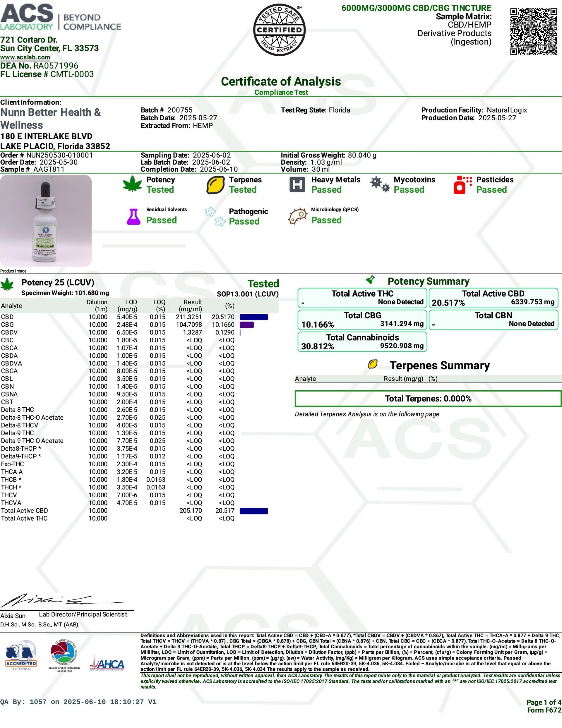The height and width of the screenshot is (728, 562).
Task: Click the AHCA logo
Action: tap(107, 663)
